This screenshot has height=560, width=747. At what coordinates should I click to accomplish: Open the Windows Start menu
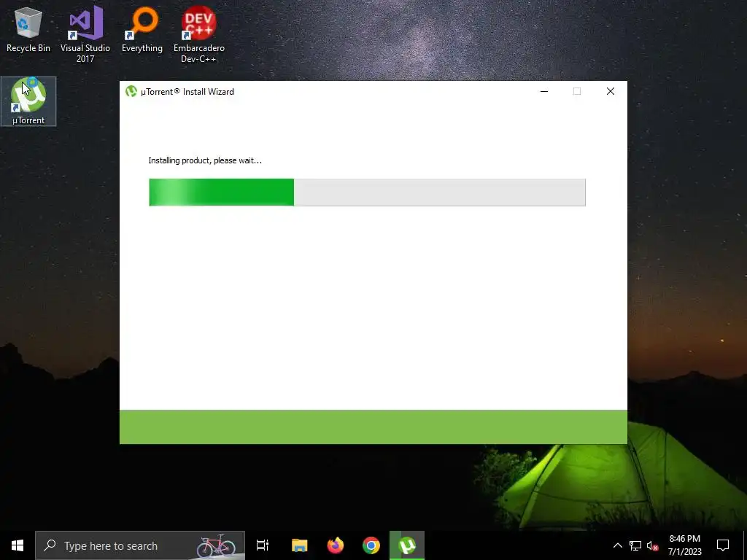[18, 545]
